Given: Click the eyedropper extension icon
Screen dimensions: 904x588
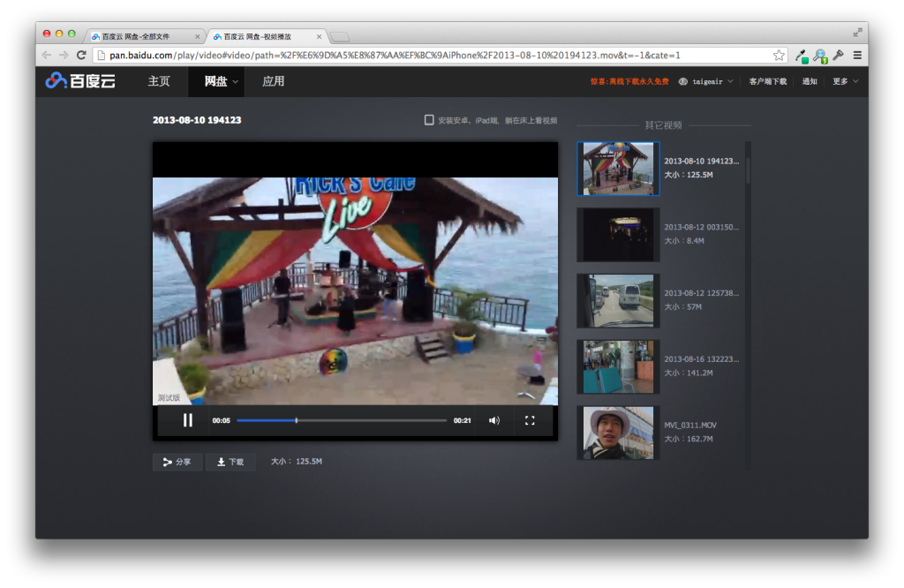Looking at the screenshot, I should [x=802, y=56].
